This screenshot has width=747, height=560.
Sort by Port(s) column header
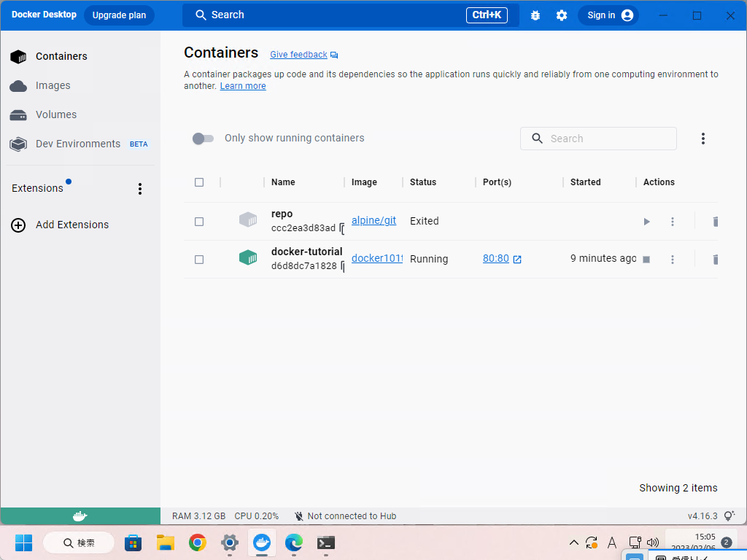pyautogui.click(x=497, y=182)
